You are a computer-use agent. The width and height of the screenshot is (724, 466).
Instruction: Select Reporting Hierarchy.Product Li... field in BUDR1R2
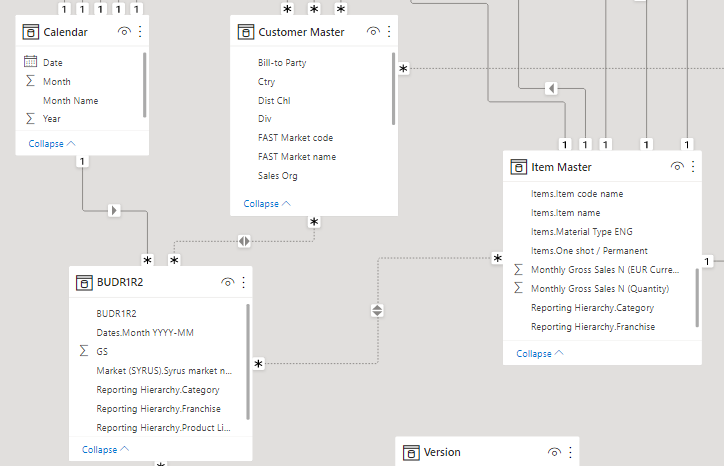pyautogui.click(x=163, y=427)
